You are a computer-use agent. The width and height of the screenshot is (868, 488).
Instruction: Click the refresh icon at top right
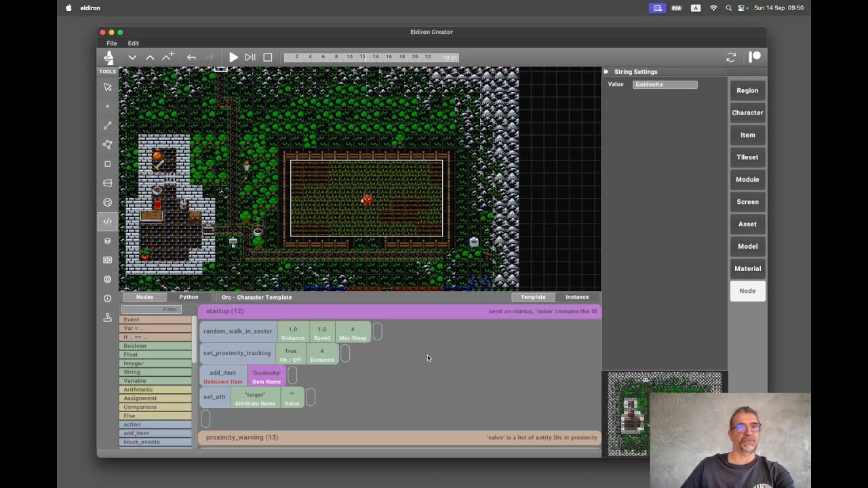731,58
